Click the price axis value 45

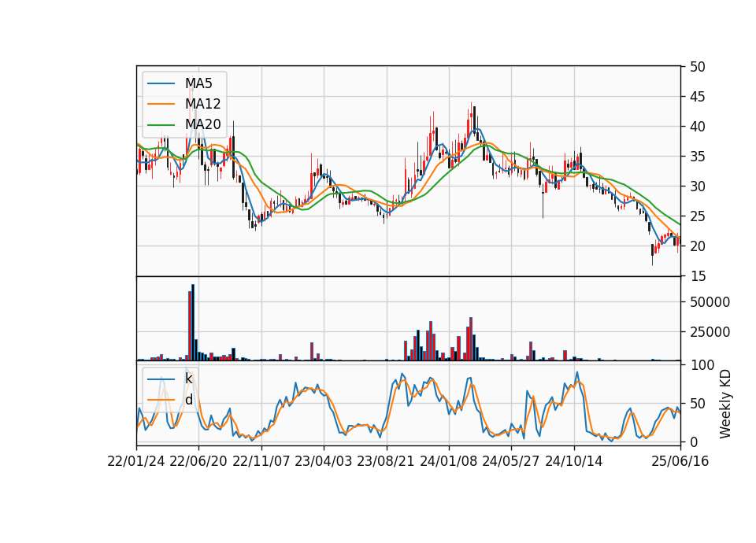coord(698,97)
